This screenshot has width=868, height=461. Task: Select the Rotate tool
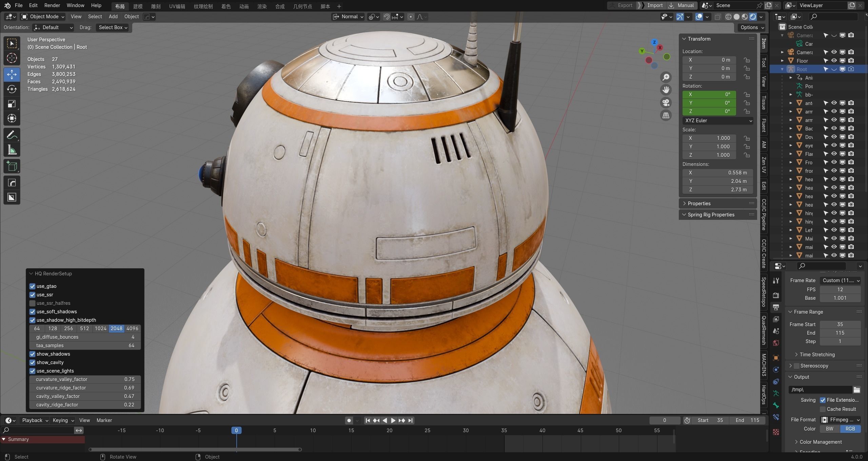pyautogui.click(x=12, y=89)
